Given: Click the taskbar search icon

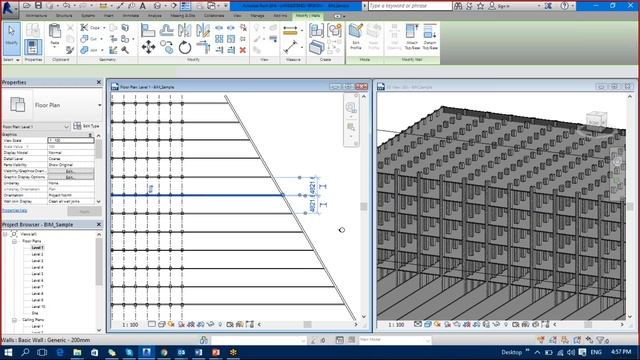Looking at the screenshot, I should (x=25, y=352).
